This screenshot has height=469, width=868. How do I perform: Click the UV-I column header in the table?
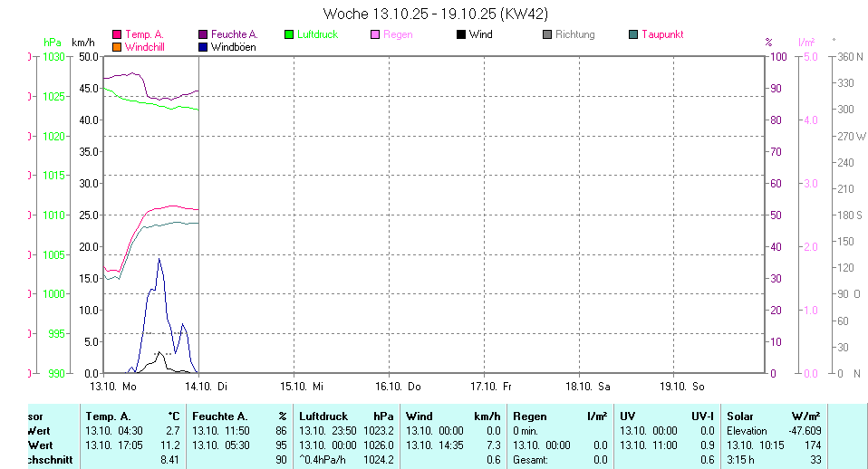(701, 416)
